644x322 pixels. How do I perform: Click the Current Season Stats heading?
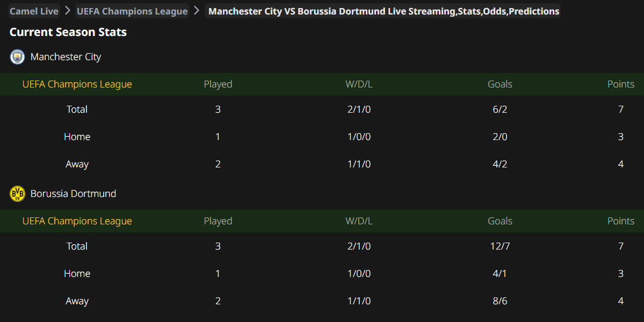click(x=67, y=32)
